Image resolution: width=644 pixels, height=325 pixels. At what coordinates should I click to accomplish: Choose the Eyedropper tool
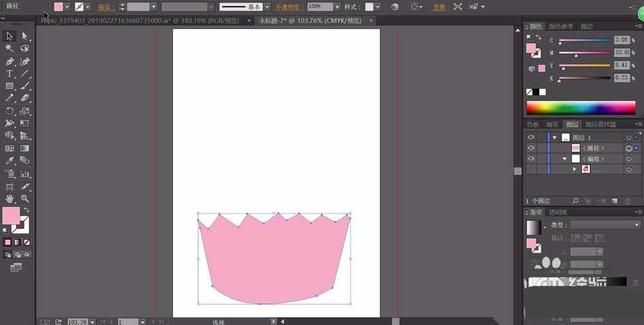pos(10,161)
